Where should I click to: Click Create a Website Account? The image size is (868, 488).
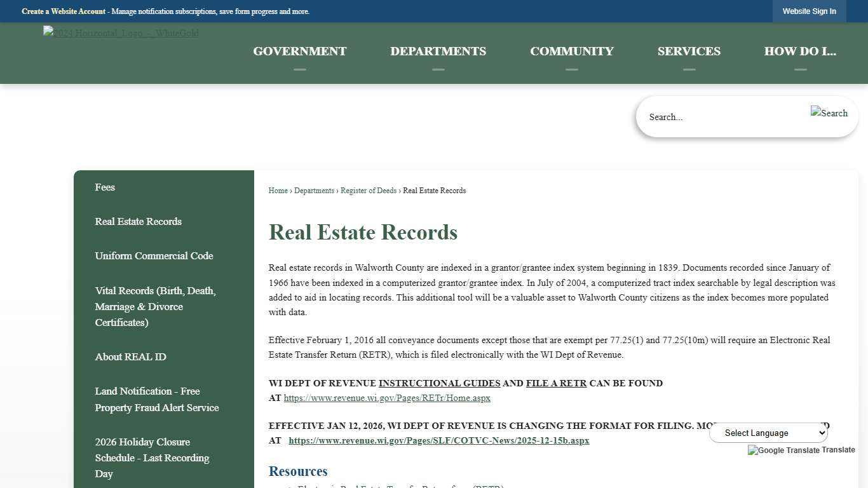[x=63, y=11]
